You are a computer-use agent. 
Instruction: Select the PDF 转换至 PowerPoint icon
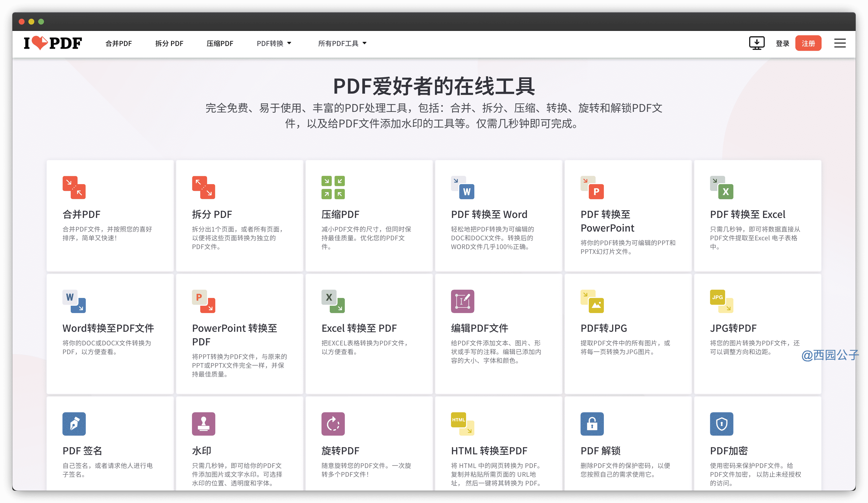pos(592,188)
